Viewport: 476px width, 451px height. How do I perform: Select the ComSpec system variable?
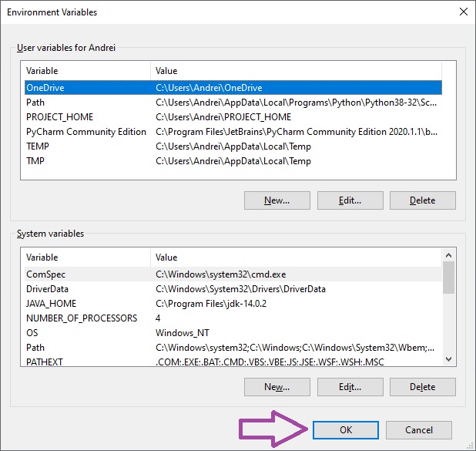tap(233, 274)
